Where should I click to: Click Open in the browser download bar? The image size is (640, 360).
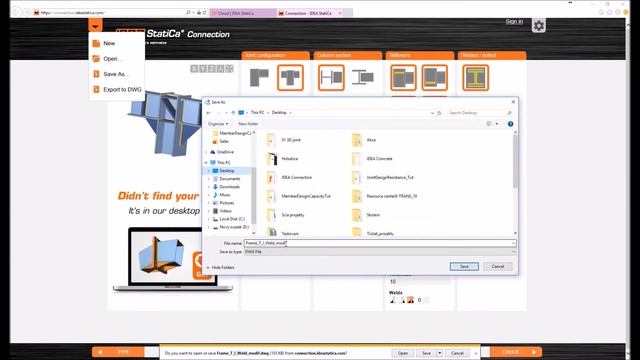click(x=402, y=353)
